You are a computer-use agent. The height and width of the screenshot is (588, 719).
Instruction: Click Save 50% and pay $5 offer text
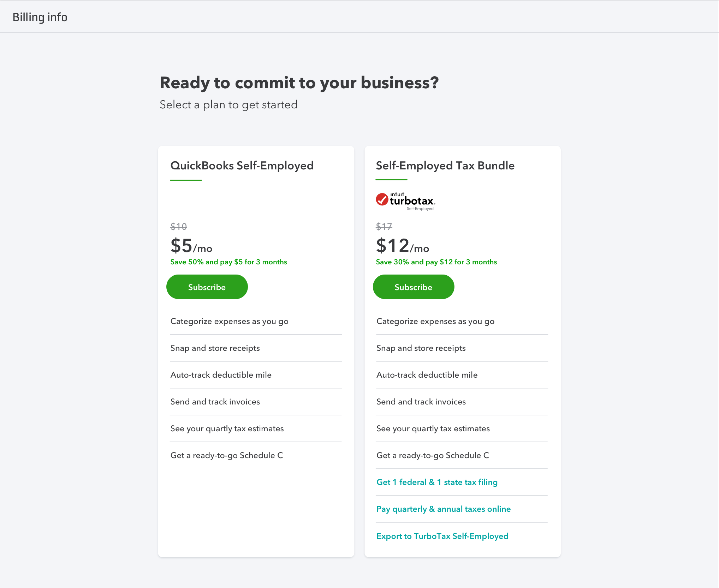point(228,262)
